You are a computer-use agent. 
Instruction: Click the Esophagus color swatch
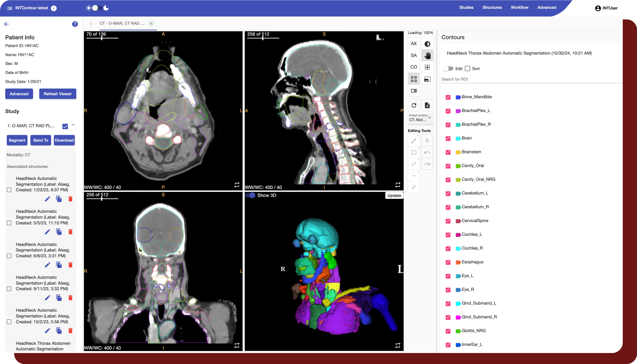click(458, 262)
